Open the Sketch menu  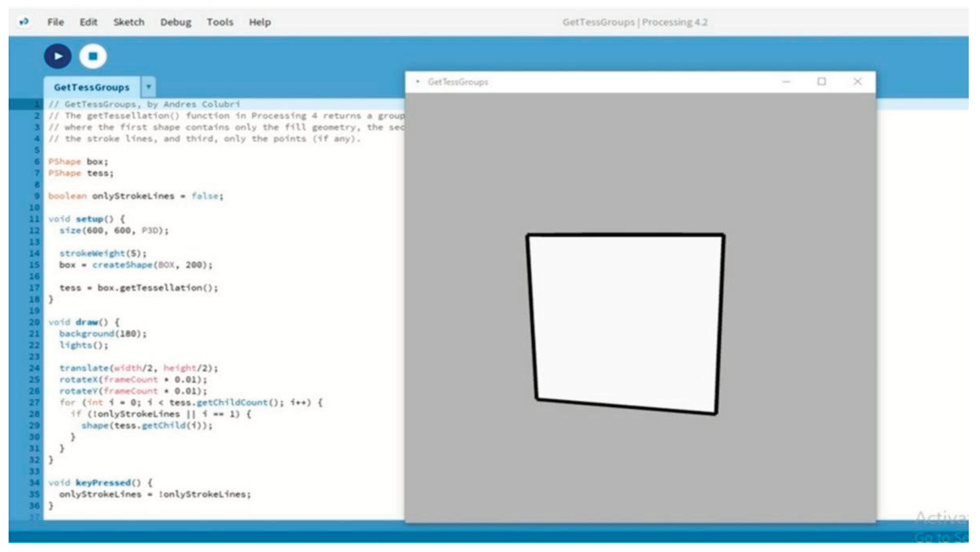[x=129, y=23]
